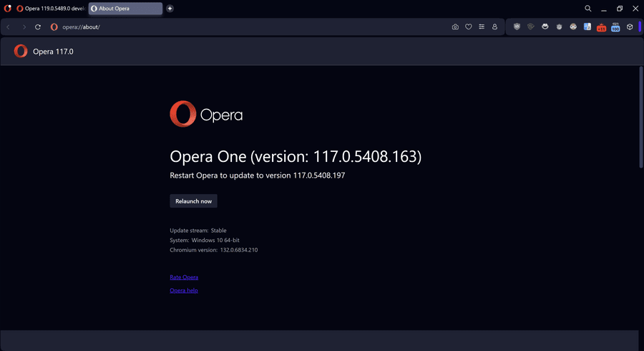Go back to the previous page
Screen dimensions: 644x351
point(8,27)
